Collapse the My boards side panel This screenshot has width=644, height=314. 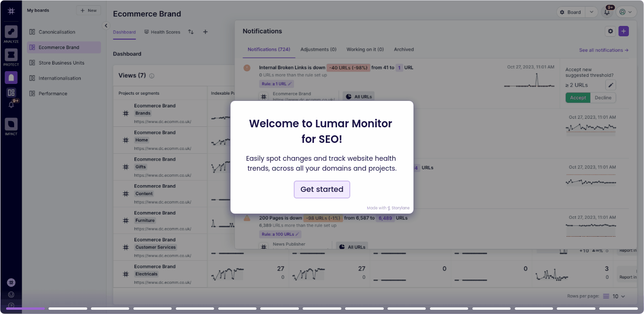click(106, 26)
